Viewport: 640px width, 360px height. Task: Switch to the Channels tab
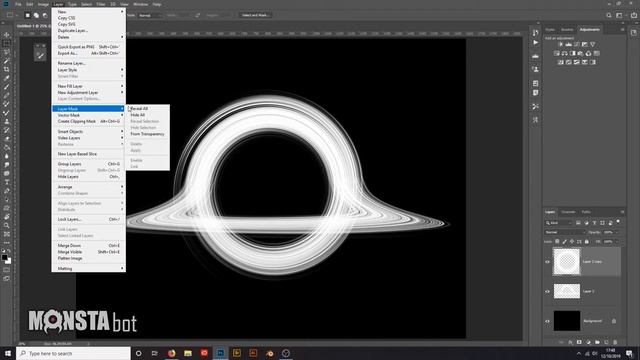pyautogui.click(x=568, y=212)
